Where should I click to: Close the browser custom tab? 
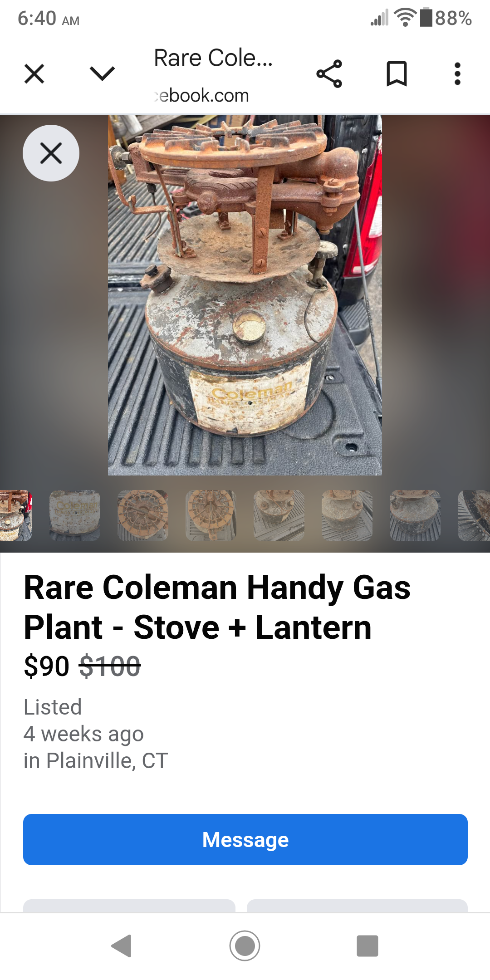tap(34, 73)
